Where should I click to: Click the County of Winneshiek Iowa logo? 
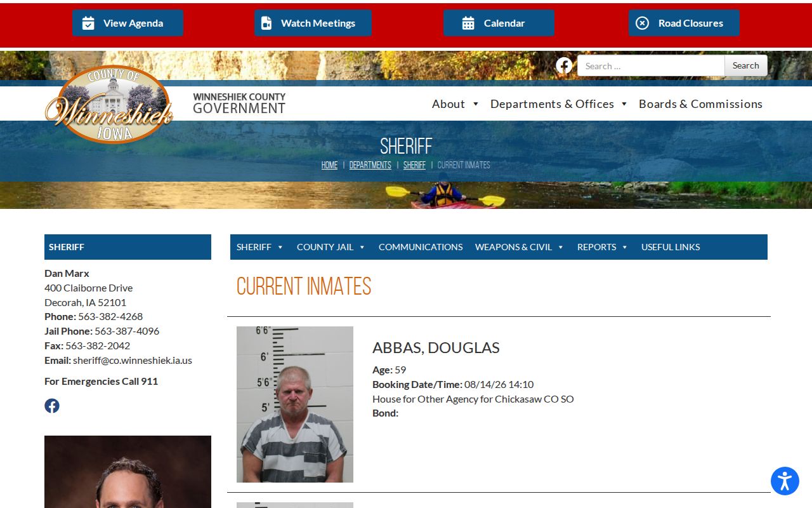click(x=109, y=104)
